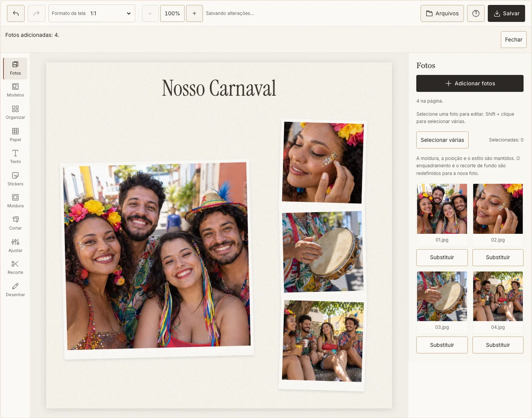
Task: Open the Arquivos folder button
Action: (x=442, y=13)
